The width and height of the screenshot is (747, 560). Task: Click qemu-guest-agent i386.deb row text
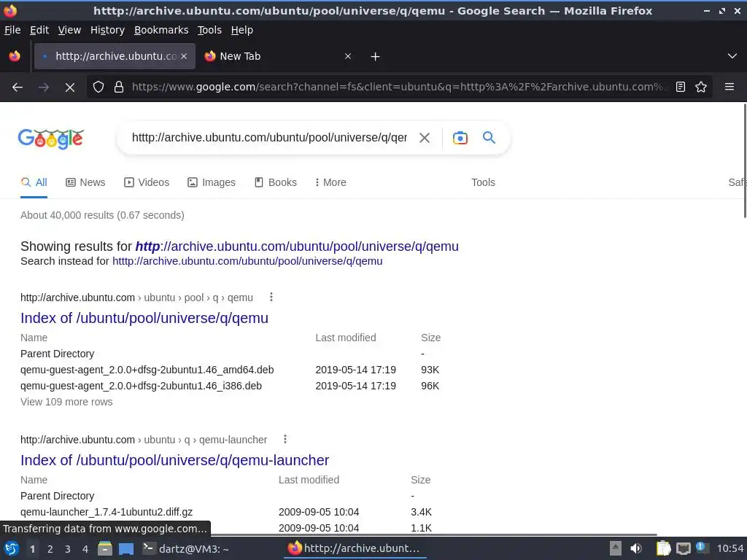click(x=141, y=386)
